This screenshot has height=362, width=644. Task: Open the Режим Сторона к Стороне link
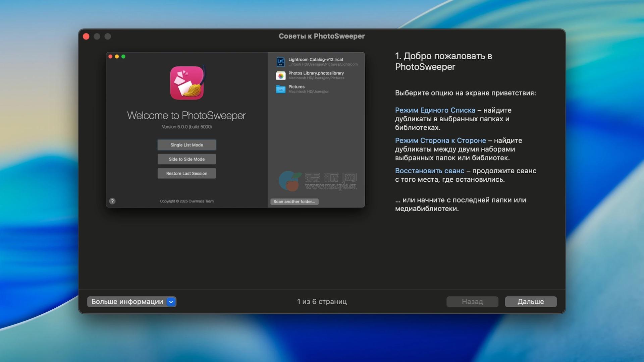[x=440, y=140]
